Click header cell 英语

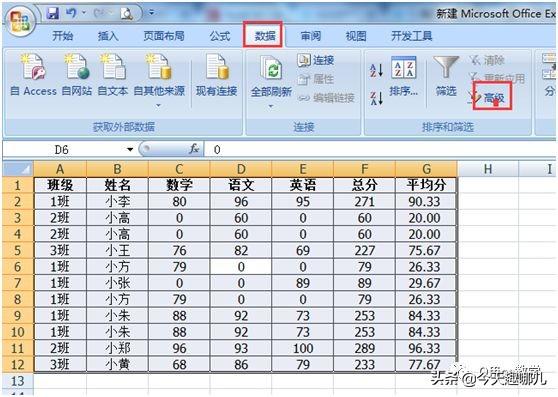[302, 185]
